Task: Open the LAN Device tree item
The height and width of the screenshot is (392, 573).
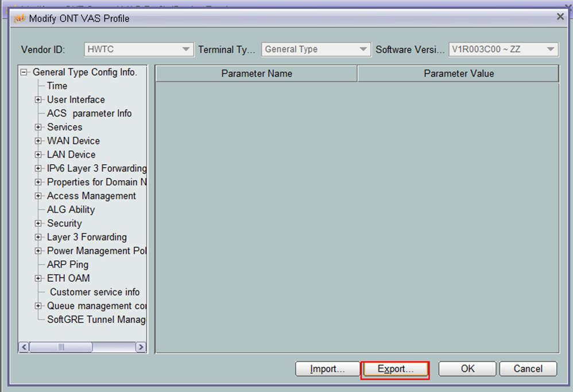Action: click(x=71, y=155)
